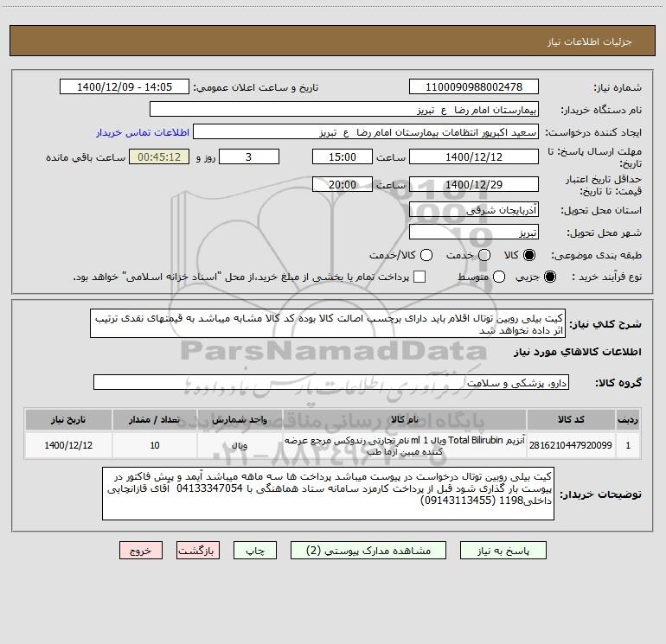Click the unit cell ویال
666x644 pixels.
(240, 445)
